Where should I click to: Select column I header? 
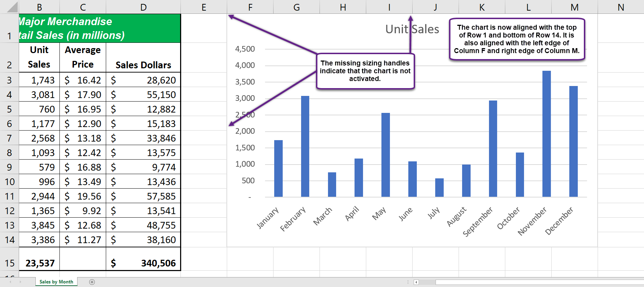point(389,7)
